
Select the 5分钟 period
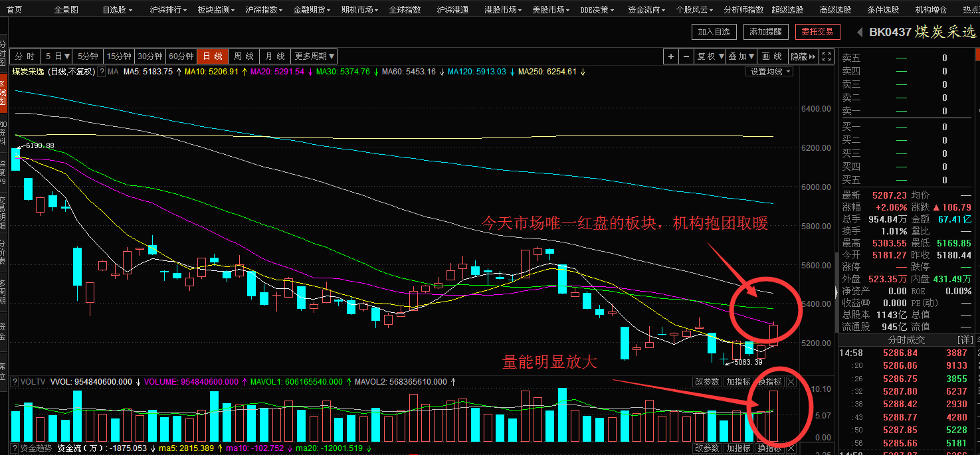tap(87, 56)
